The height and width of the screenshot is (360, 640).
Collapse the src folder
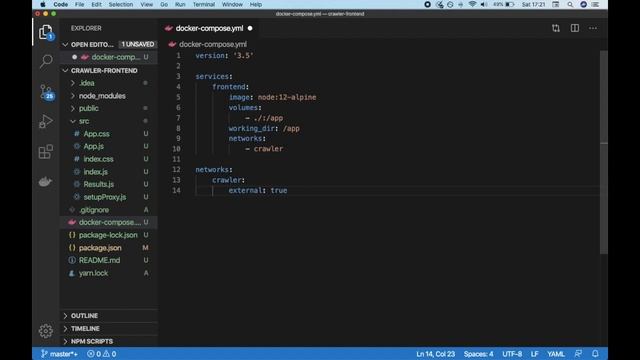(x=72, y=121)
